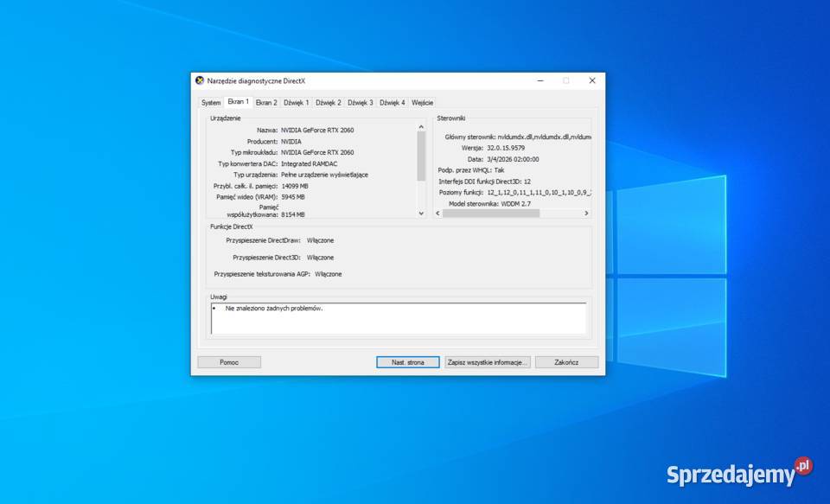Click the Zakończ button
This screenshot has width=830, height=504.
[566, 361]
